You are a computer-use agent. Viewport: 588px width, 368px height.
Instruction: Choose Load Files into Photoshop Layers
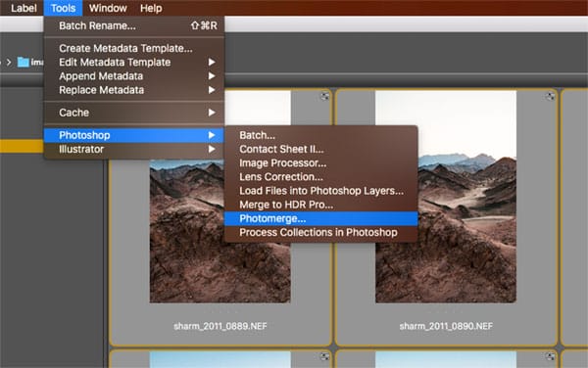click(321, 191)
